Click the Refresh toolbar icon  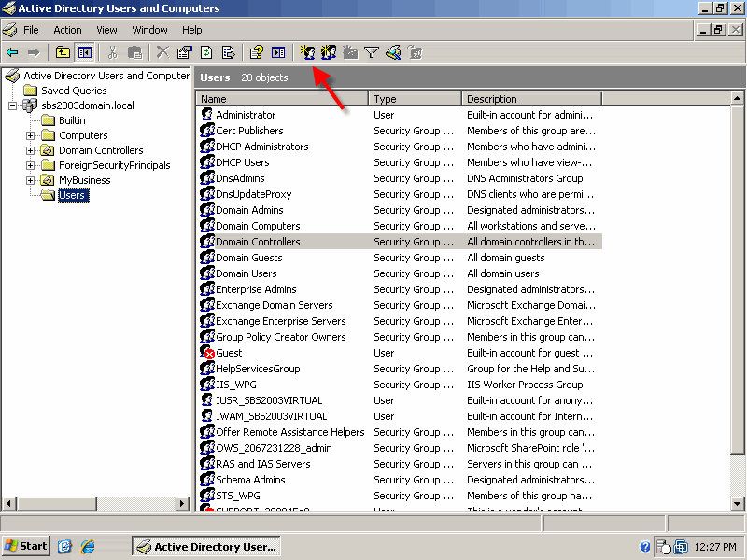coord(206,52)
